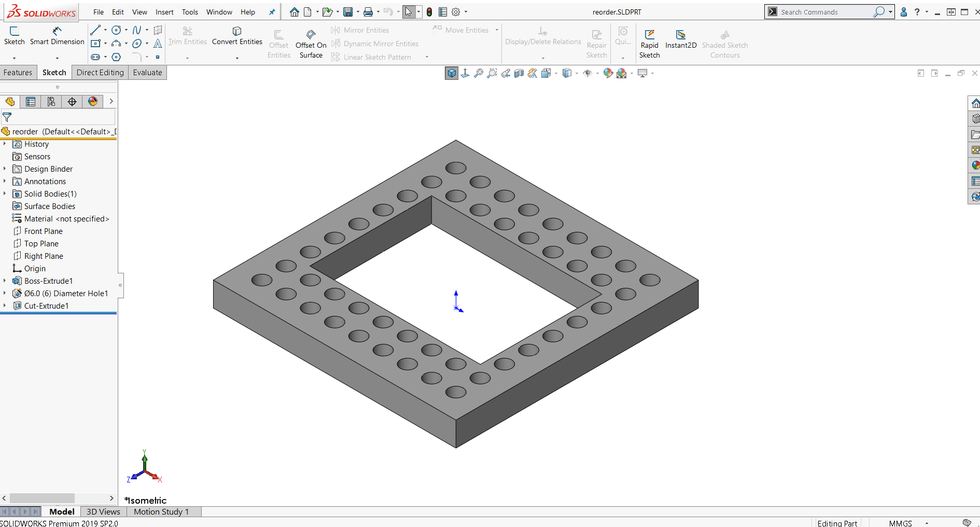Click the Edit Appearance color ball icon
980x527 pixels.
[608, 74]
